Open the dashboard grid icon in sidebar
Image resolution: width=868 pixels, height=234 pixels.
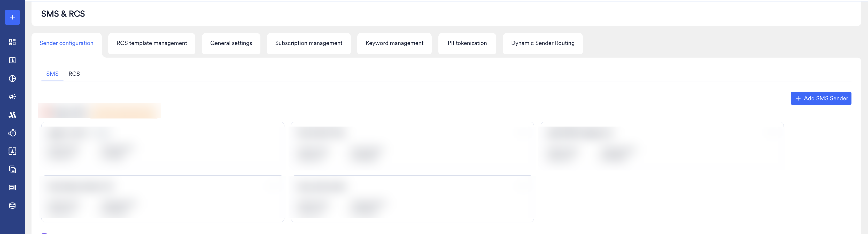12,42
